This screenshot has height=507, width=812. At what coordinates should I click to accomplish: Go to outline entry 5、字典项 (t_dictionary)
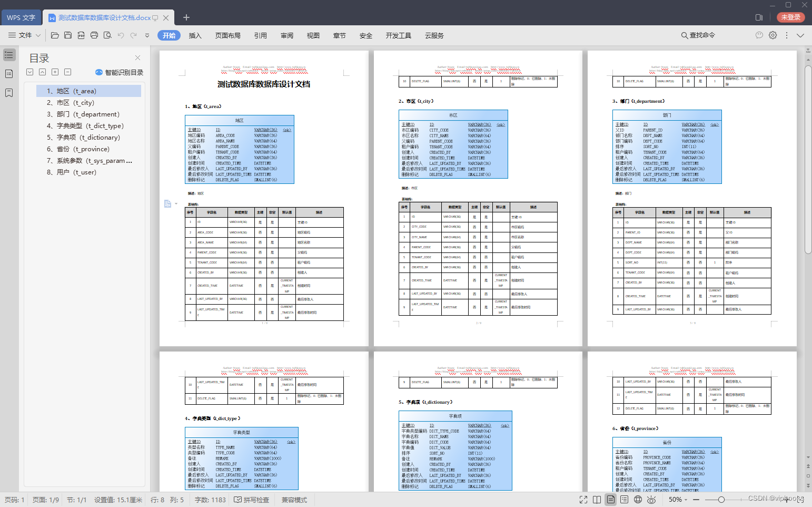(88, 138)
